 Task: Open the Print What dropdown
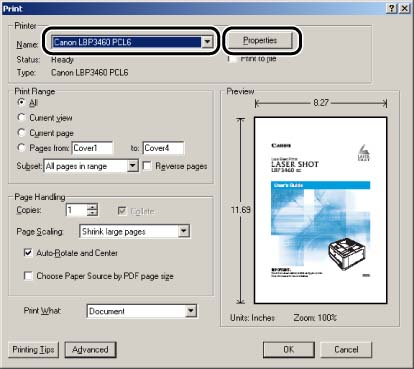coord(142,311)
